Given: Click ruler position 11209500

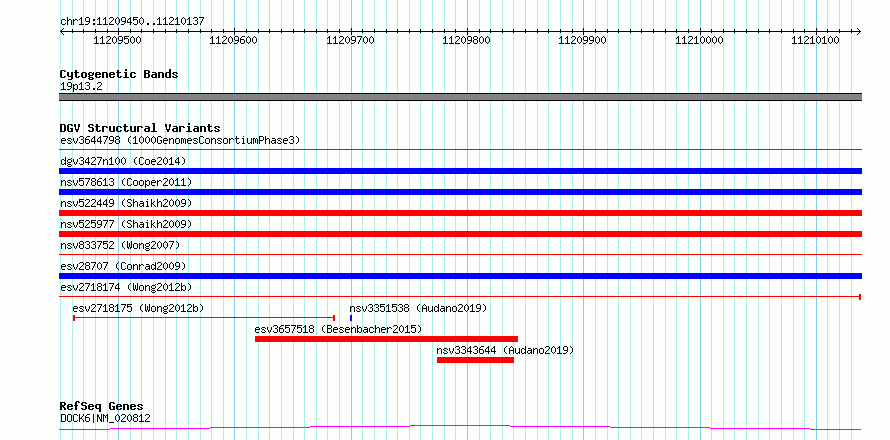Looking at the screenshot, I should point(117,40).
